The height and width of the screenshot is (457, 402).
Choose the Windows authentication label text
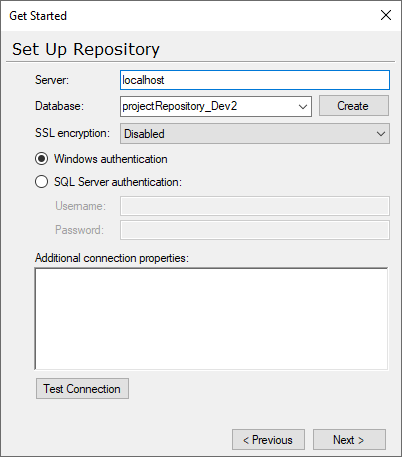point(111,159)
